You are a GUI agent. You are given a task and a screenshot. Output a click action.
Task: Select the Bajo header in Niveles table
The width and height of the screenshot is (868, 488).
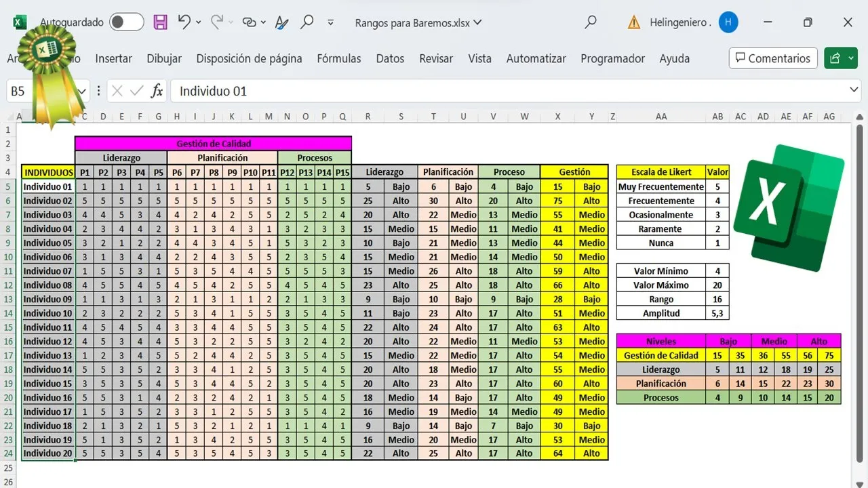tap(729, 342)
